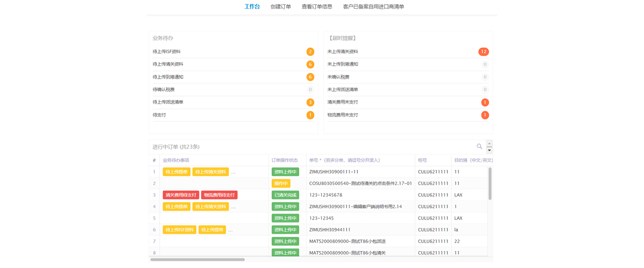Click badge 12 next to 未上传清关资料
The width and height of the screenshot is (644, 268).
(483, 52)
